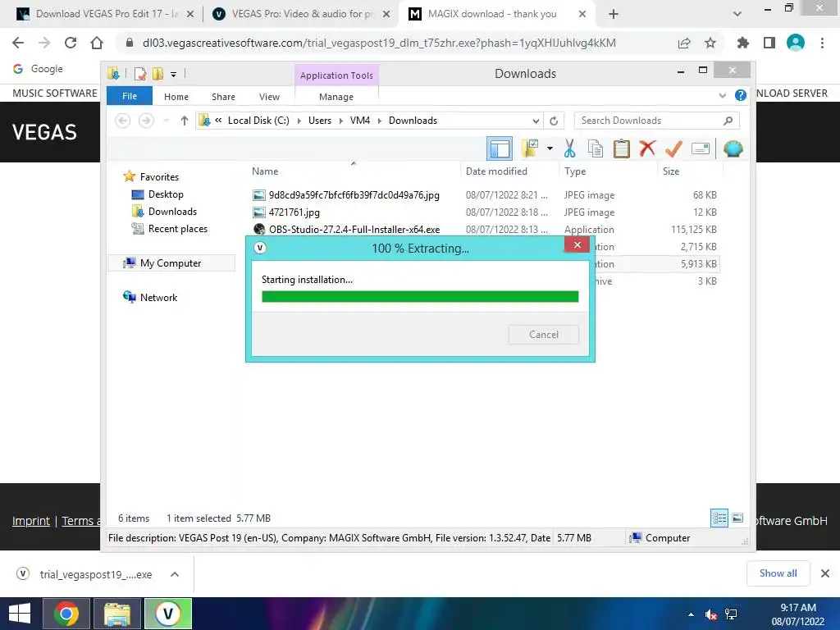Select Downloads under Favorites
The width and height of the screenshot is (840, 630).
pyautogui.click(x=172, y=212)
